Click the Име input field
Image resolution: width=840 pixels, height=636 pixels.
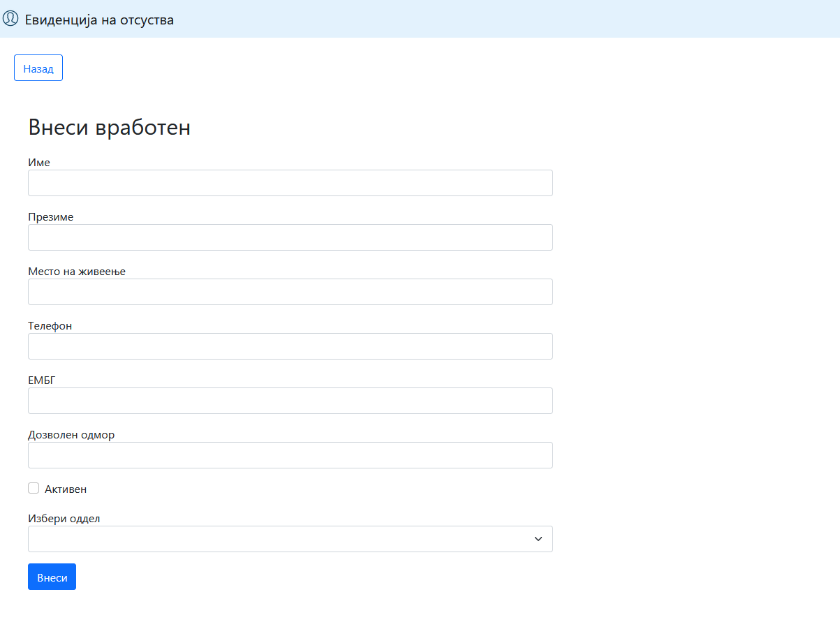coord(290,183)
